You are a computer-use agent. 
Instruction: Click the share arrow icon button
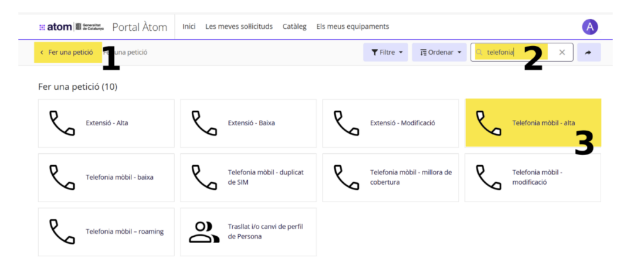588,53
